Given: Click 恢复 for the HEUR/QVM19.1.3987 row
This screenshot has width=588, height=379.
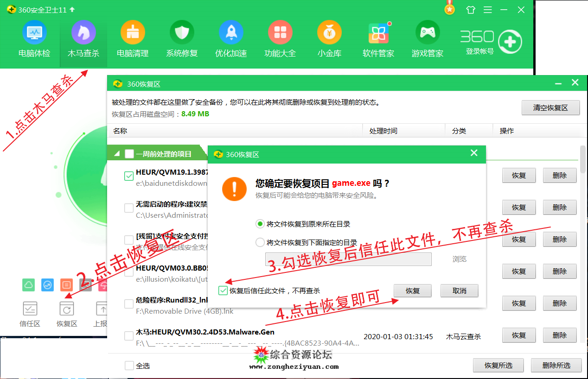Looking at the screenshot, I should [x=519, y=176].
